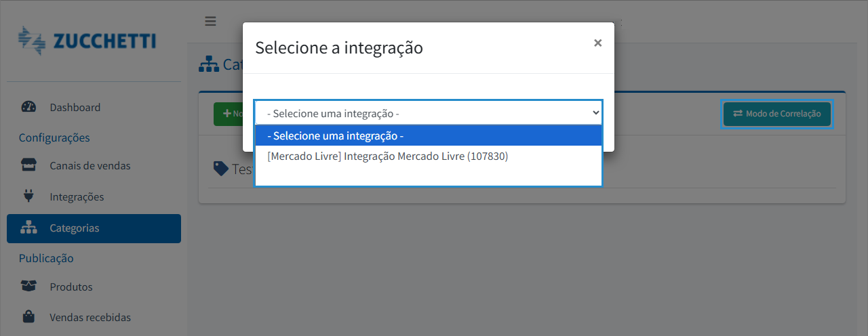Click the store icon for Canais de vendas
Screen dimensions: 868x336
coord(28,165)
